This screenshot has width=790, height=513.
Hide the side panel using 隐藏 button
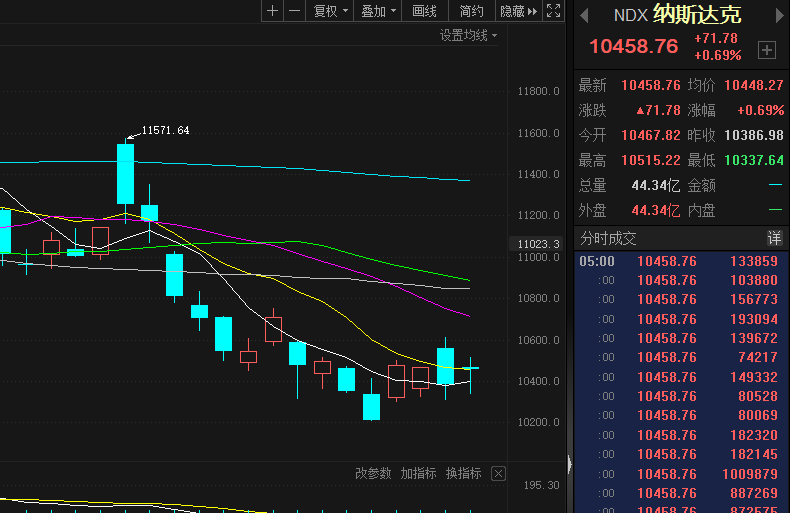click(518, 11)
